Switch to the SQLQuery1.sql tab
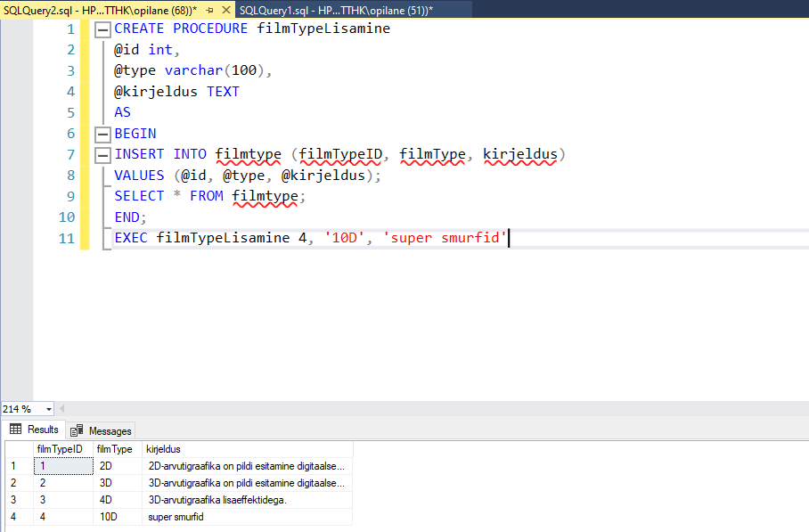The image size is (809, 532). pyautogui.click(x=334, y=9)
